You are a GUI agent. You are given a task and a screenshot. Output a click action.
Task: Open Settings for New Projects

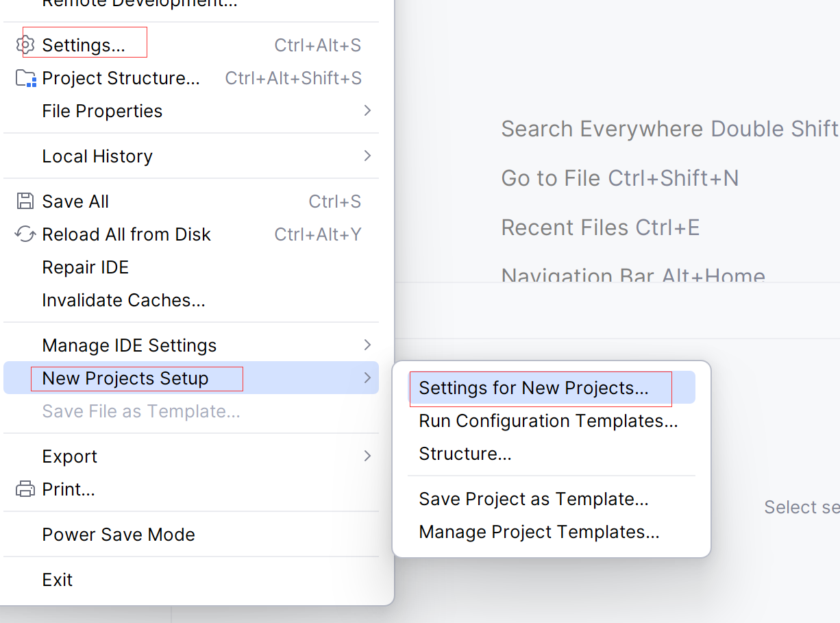point(533,388)
